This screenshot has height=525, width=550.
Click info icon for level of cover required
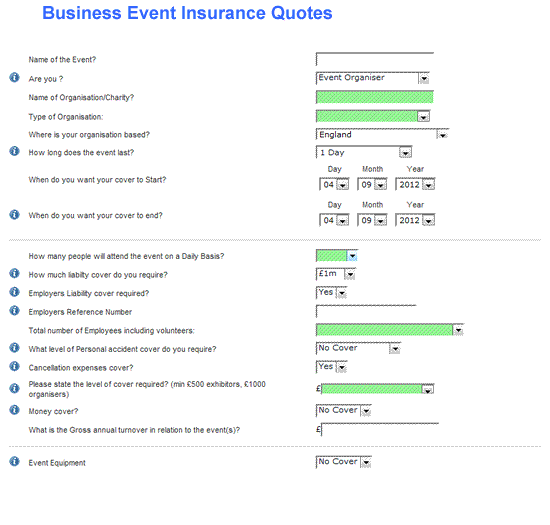14,389
